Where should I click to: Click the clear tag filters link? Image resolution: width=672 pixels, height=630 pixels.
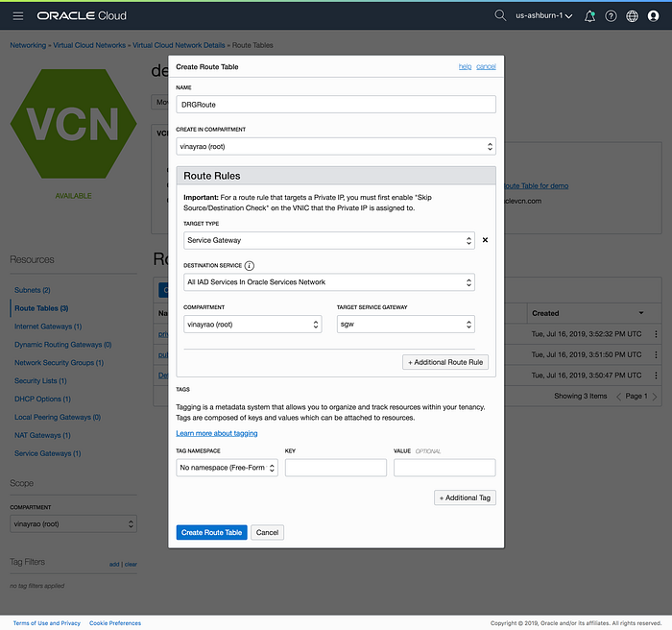[x=131, y=565]
